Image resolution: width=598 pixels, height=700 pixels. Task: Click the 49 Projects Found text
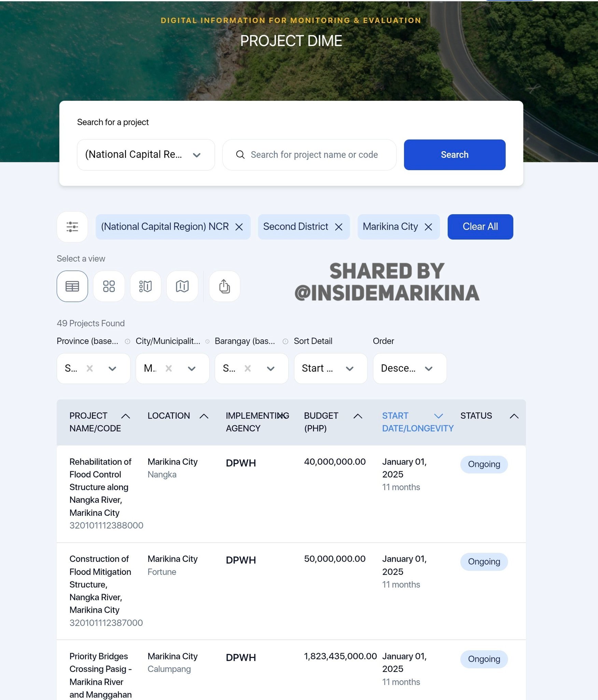click(91, 323)
